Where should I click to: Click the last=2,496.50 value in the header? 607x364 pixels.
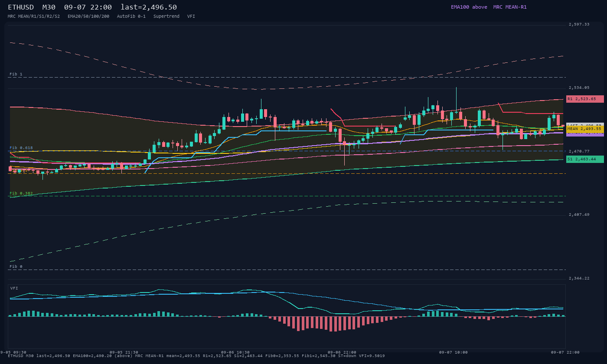[x=149, y=7]
